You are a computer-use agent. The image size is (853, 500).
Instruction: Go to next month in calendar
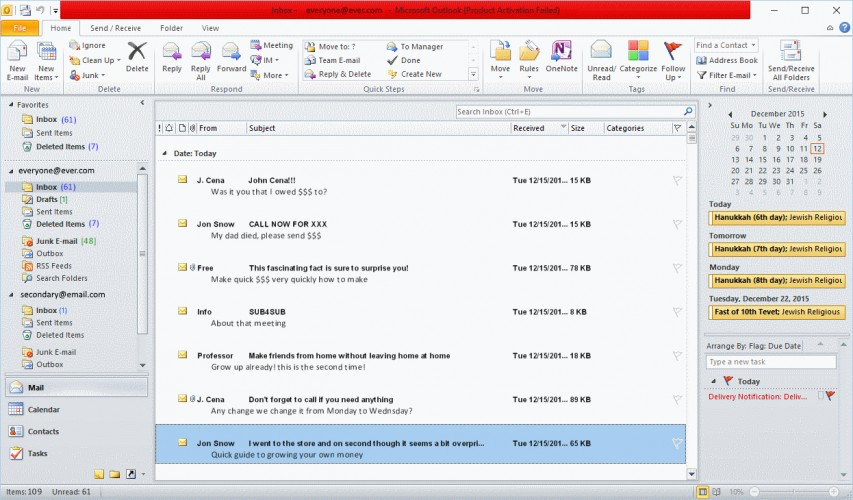pos(825,114)
